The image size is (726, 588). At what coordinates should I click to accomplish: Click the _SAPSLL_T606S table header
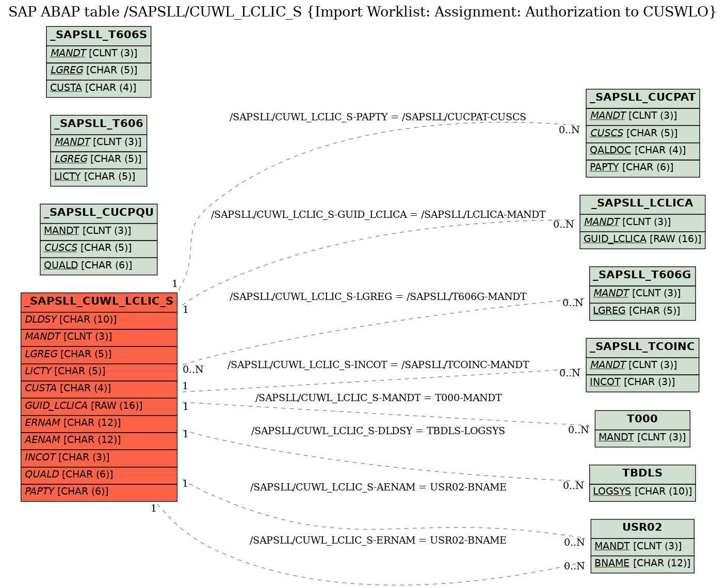click(x=99, y=36)
